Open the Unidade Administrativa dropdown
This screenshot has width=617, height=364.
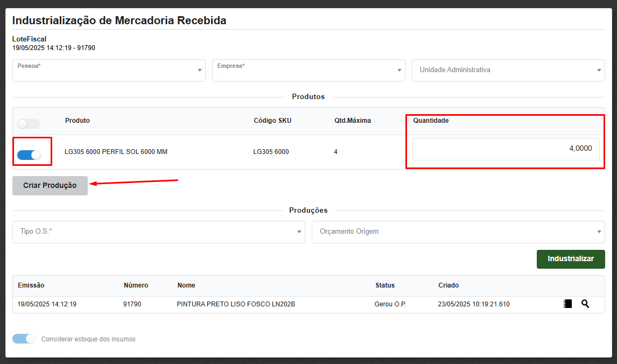[x=508, y=70]
